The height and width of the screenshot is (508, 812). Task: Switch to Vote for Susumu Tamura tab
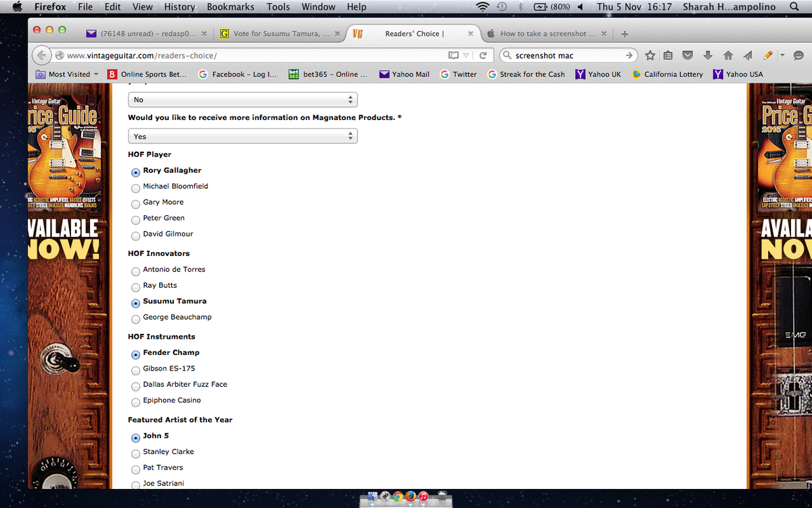click(x=279, y=34)
